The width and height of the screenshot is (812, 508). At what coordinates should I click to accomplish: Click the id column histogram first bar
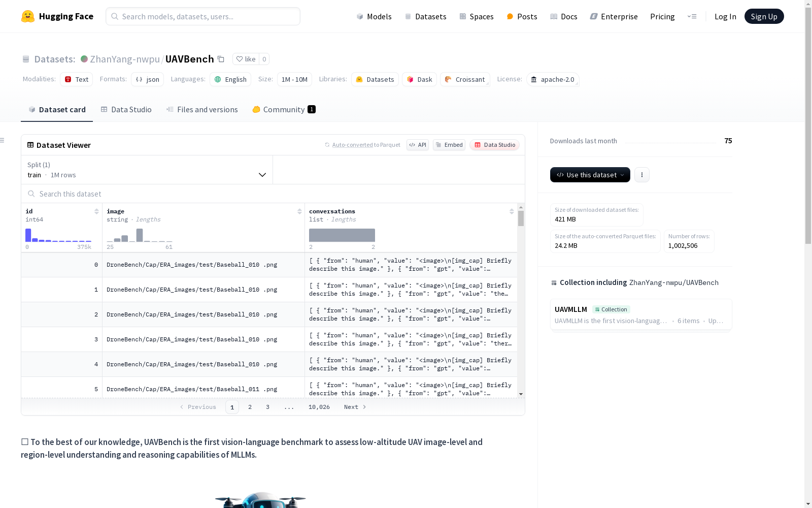click(28, 235)
